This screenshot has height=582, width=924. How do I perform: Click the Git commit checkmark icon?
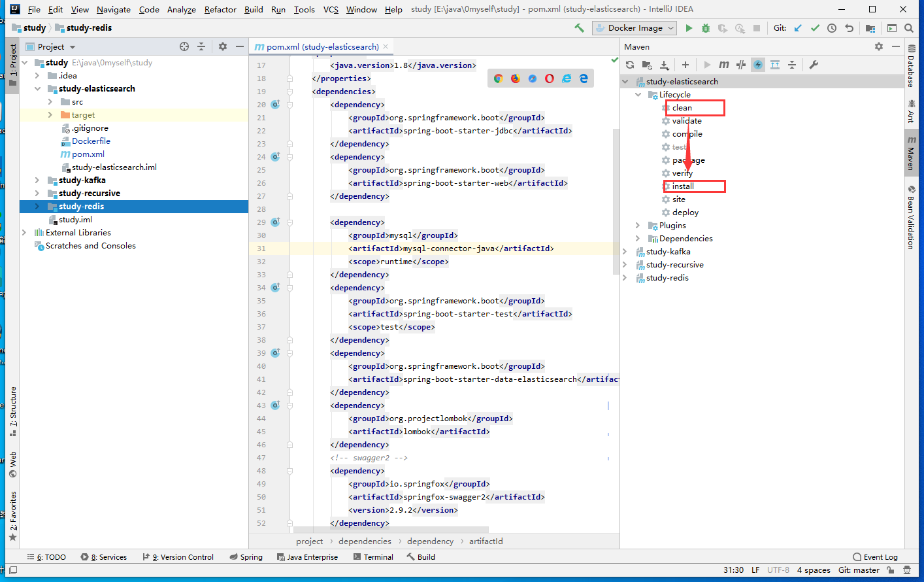coord(815,28)
